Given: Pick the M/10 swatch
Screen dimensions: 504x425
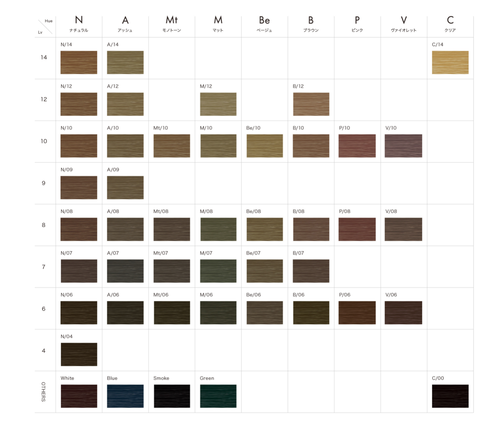Looking at the screenshot, I should [218, 146].
